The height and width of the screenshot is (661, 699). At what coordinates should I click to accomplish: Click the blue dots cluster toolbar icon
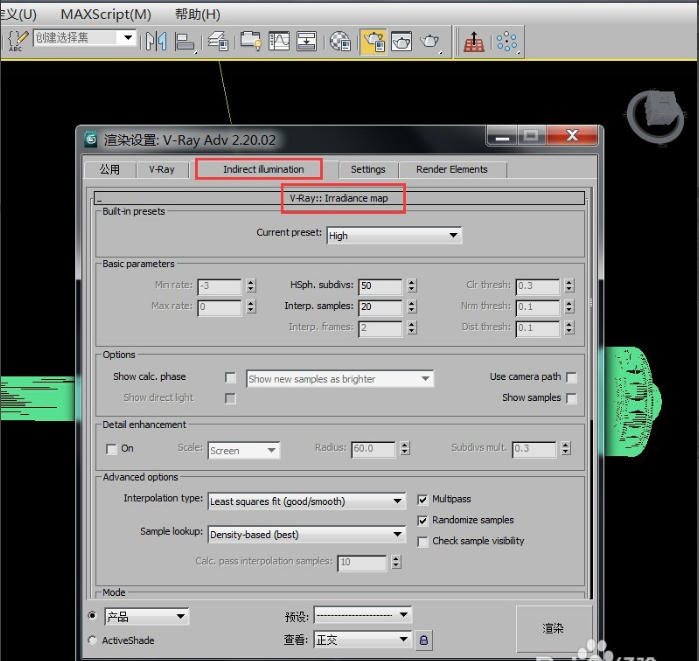(x=507, y=42)
